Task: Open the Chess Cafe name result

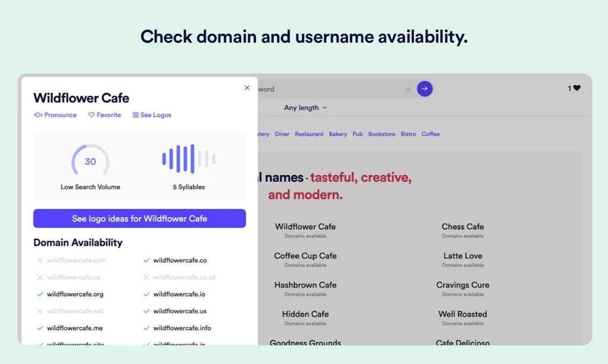Action: pos(463,227)
